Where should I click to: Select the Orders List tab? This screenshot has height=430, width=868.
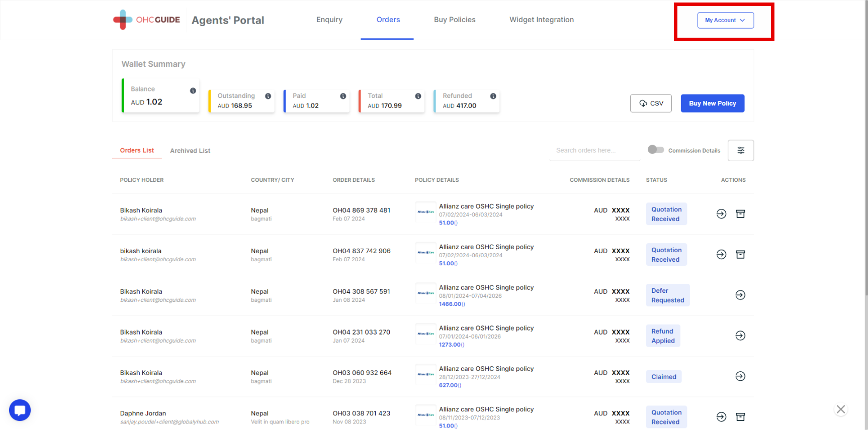[137, 150]
